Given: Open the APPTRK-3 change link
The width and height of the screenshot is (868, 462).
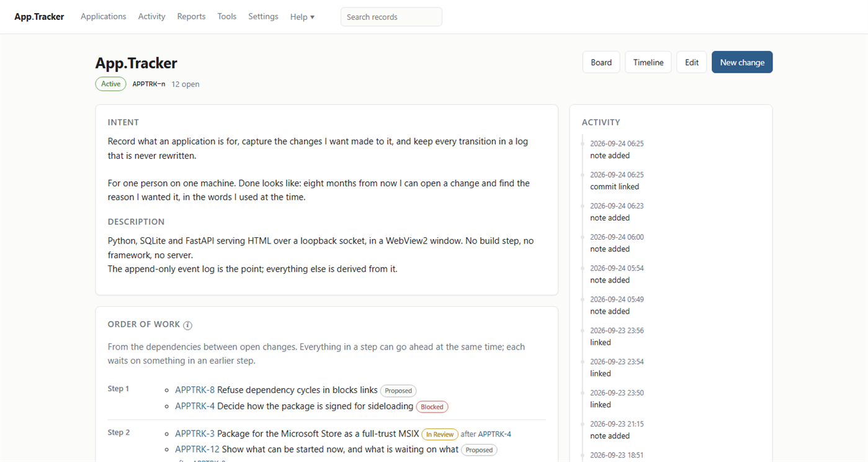Looking at the screenshot, I should click(195, 433).
